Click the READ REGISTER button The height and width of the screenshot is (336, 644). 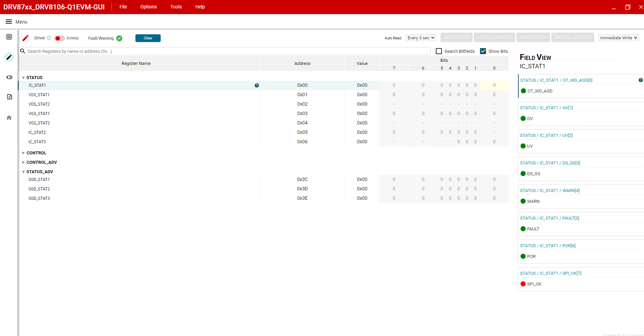(x=457, y=37)
